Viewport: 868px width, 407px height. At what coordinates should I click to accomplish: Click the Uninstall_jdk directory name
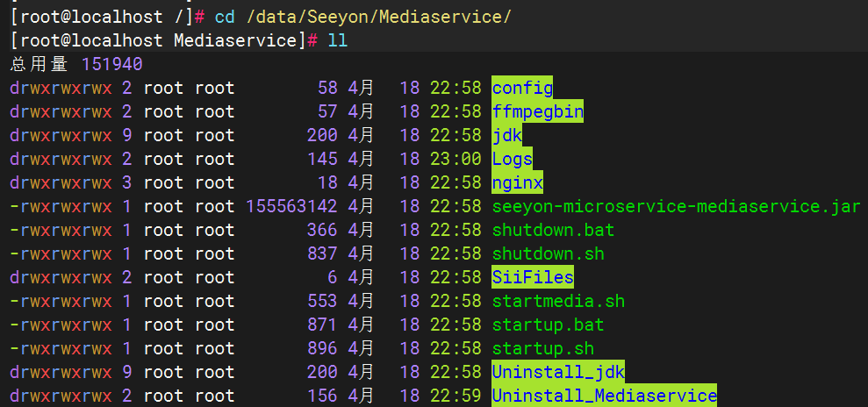pyautogui.click(x=558, y=372)
